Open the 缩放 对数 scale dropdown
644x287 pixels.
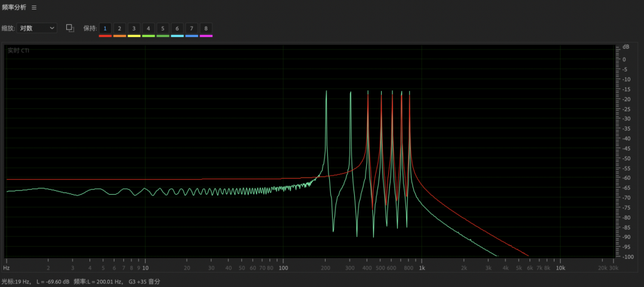(36, 29)
